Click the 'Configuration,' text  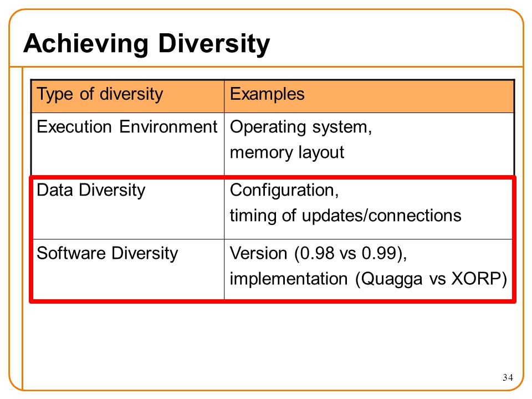tap(284, 191)
